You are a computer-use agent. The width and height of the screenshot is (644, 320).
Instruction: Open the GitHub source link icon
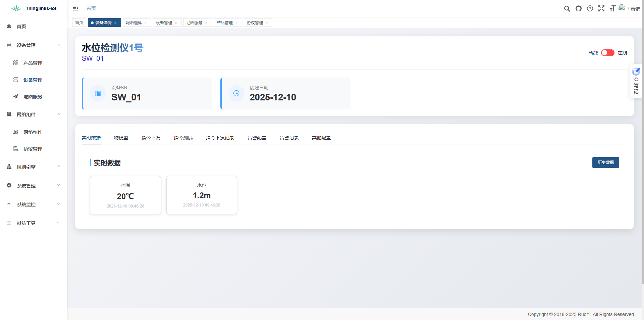pos(579,9)
